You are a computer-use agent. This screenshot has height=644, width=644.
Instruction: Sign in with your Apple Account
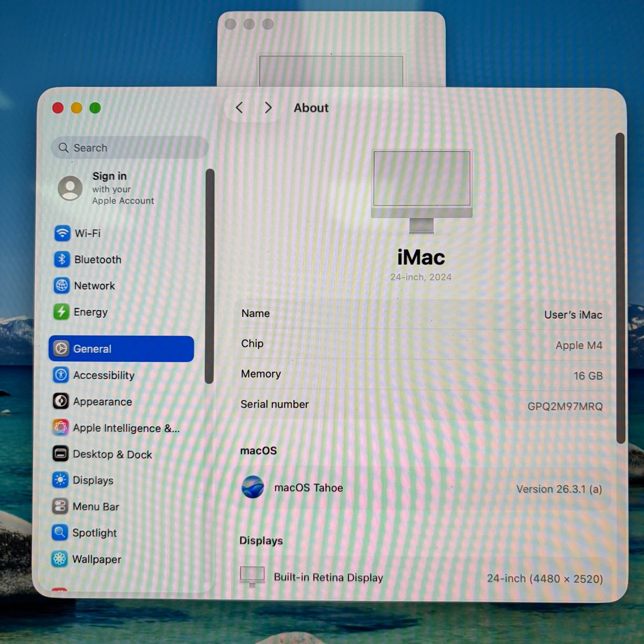[x=107, y=189]
